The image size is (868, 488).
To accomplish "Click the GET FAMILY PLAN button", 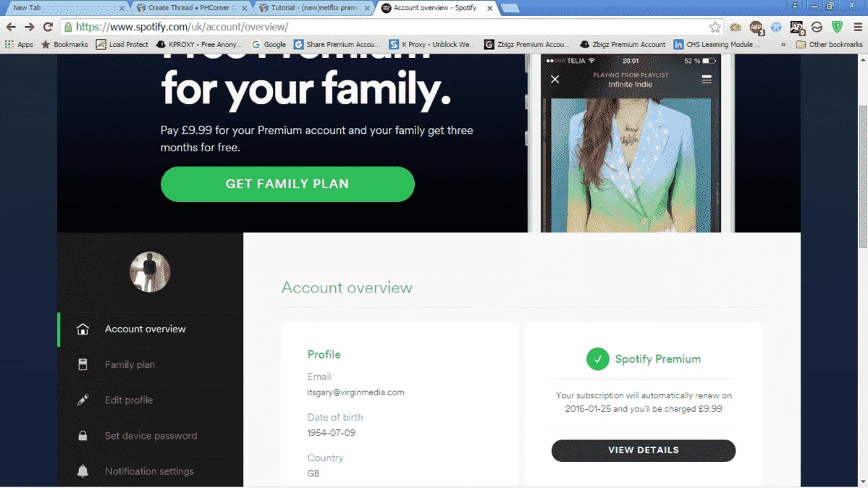I will pyautogui.click(x=287, y=184).
